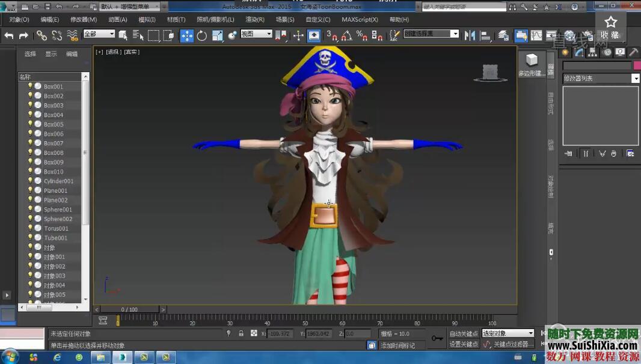This screenshot has height=364, width=641.
Task: Open the MAXScript(X) menu
Action: (x=360, y=20)
